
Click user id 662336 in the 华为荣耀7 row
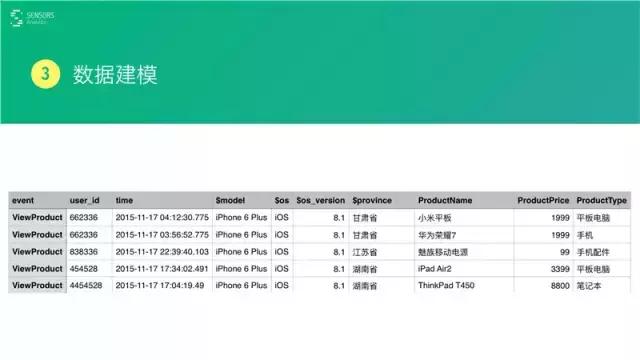pyautogui.click(x=83, y=235)
